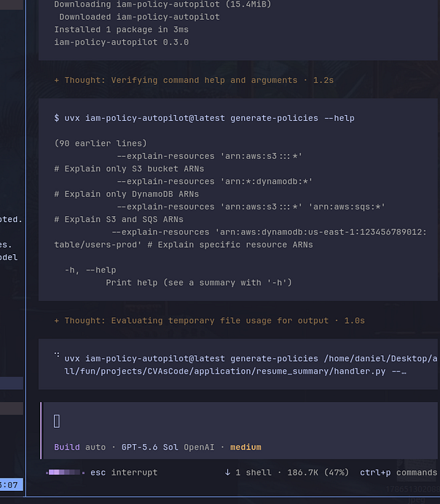Click the esc interrupt hint
The width and height of the screenshot is (440, 504).
(x=124, y=472)
